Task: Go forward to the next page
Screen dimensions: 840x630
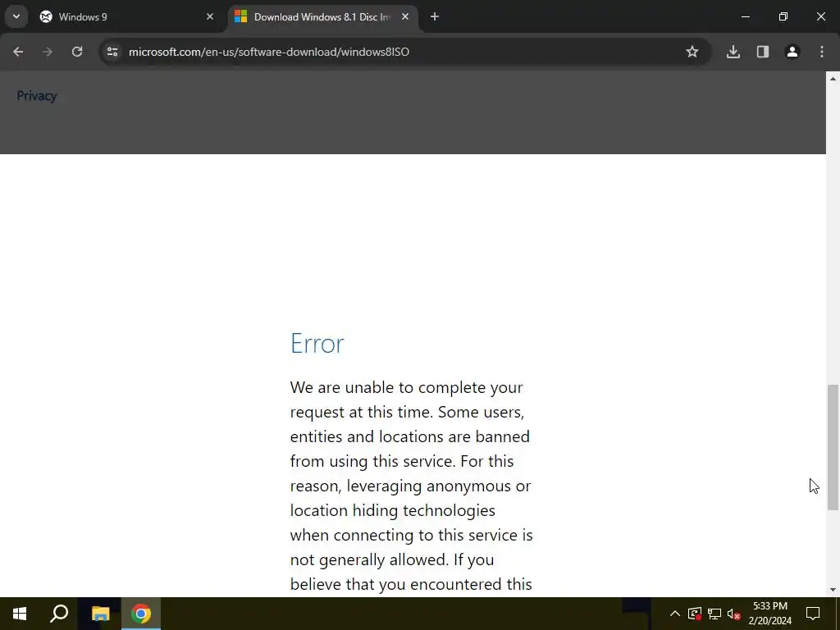Action: 48,52
